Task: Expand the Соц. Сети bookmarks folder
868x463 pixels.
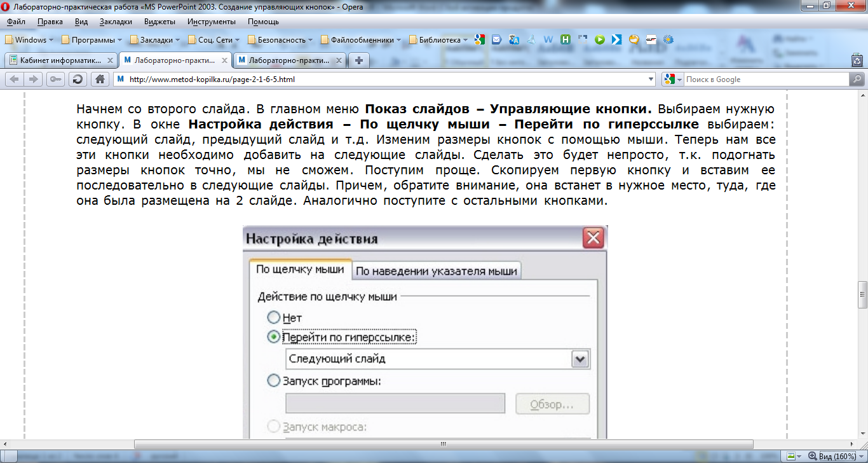Action: 214,39
